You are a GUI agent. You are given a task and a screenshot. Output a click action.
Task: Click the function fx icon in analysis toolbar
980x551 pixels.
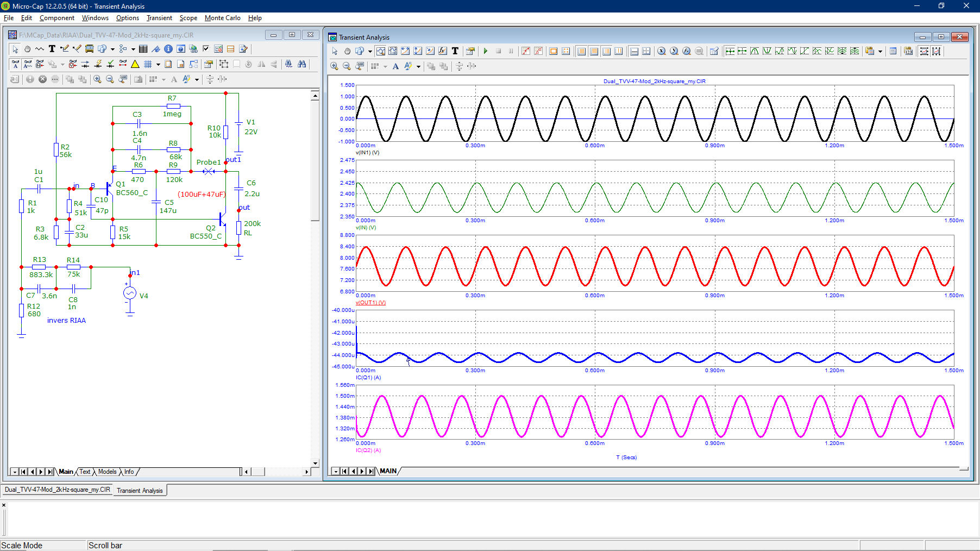pyautogui.click(x=443, y=51)
